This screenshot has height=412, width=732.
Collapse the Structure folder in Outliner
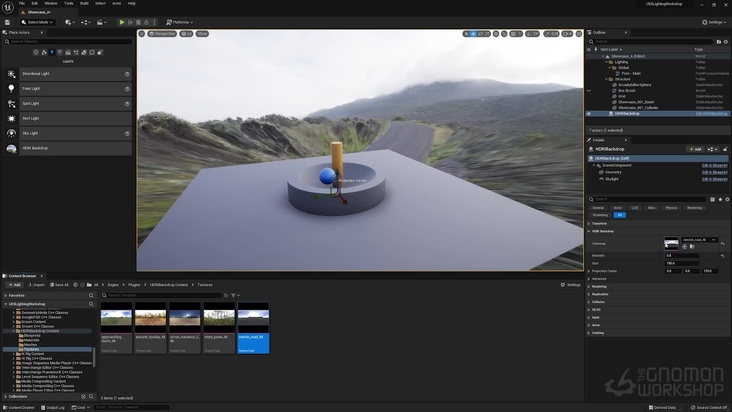[x=606, y=79]
